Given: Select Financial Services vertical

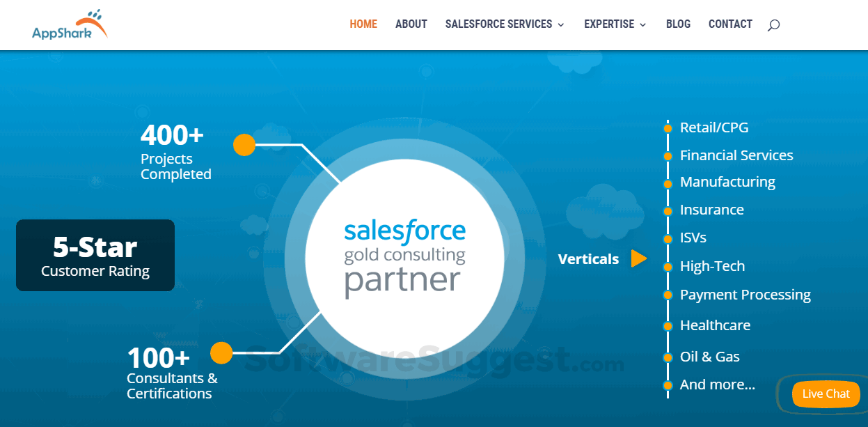Looking at the screenshot, I should [736, 155].
